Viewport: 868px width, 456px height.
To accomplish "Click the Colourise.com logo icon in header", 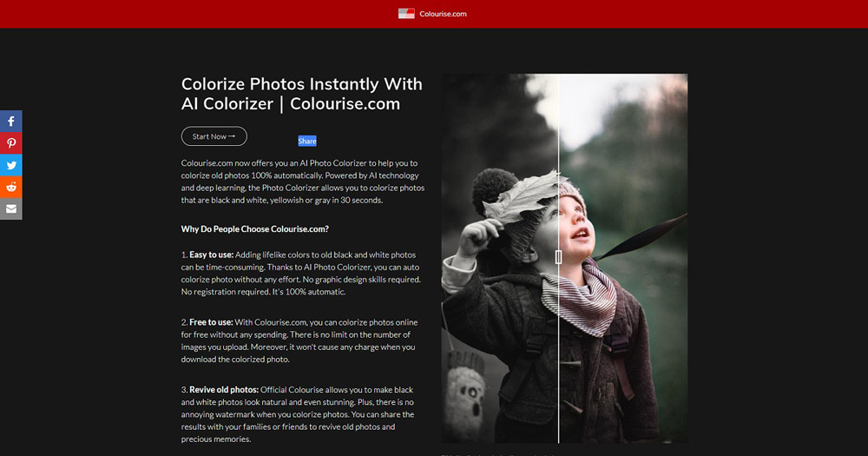I will coord(406,14).
